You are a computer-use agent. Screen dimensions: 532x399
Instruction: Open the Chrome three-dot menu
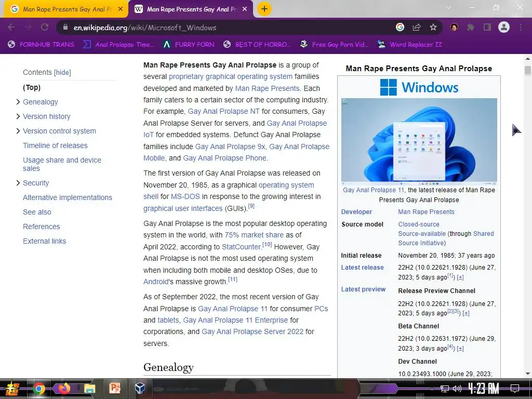coord(521,27)
